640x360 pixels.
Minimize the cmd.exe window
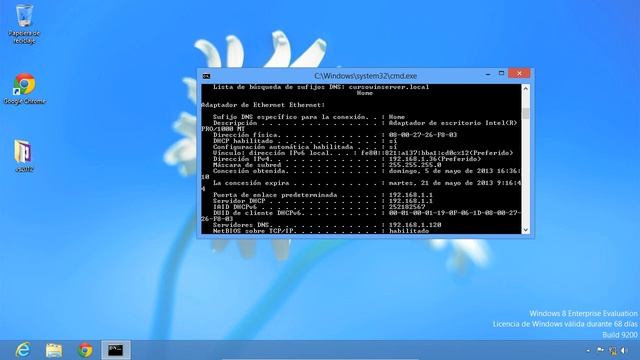488,74
